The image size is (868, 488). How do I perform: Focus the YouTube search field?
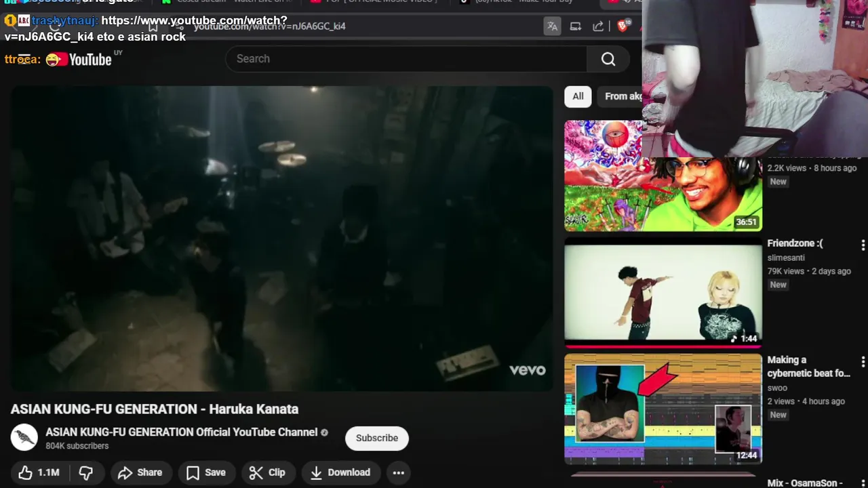click(x=407, y=59)
